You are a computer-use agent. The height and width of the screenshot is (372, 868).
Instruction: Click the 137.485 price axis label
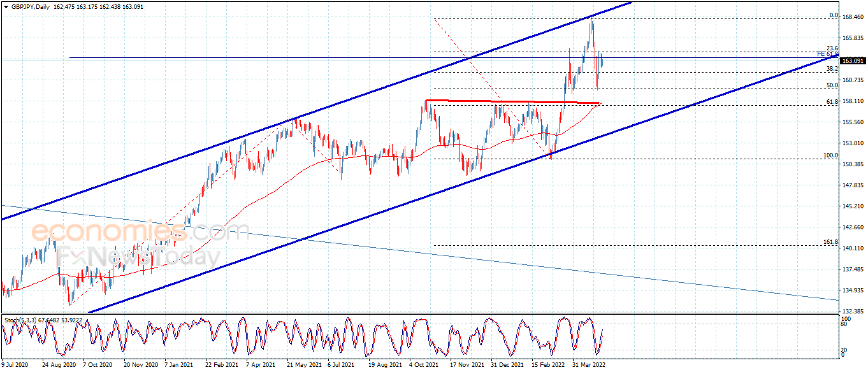[853, 269]
